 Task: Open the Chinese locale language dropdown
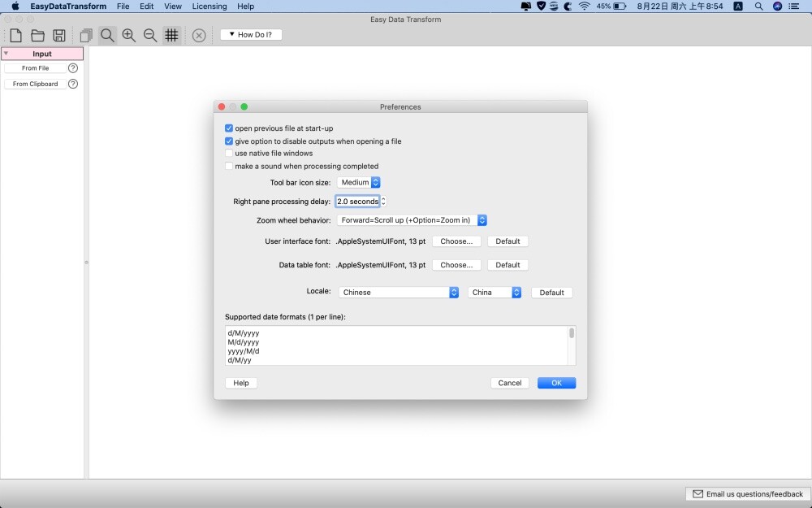click(399, 293)
